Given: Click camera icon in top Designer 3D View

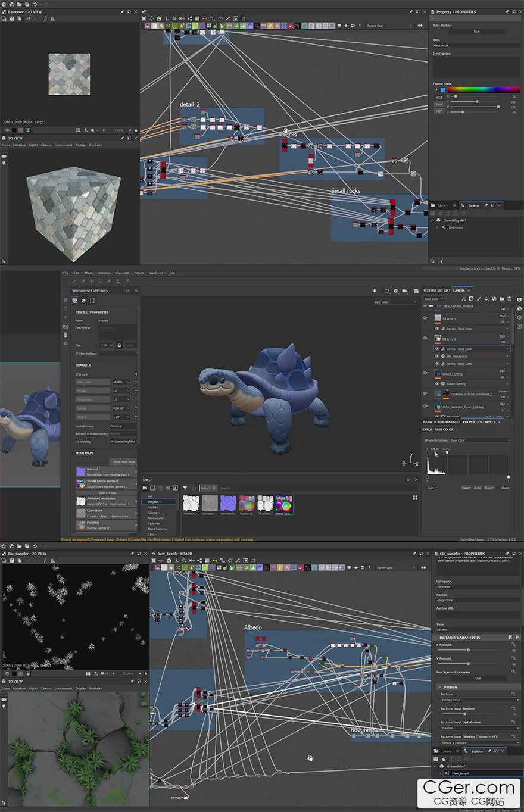Looking at the screenshot, I should tap(4, 156).
